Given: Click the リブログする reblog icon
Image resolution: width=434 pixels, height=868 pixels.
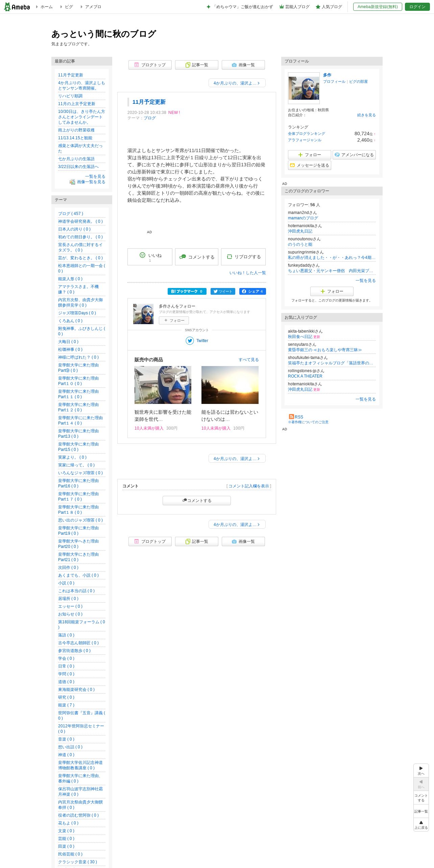Looking at the screenshot, I should [x=229, y=257].
